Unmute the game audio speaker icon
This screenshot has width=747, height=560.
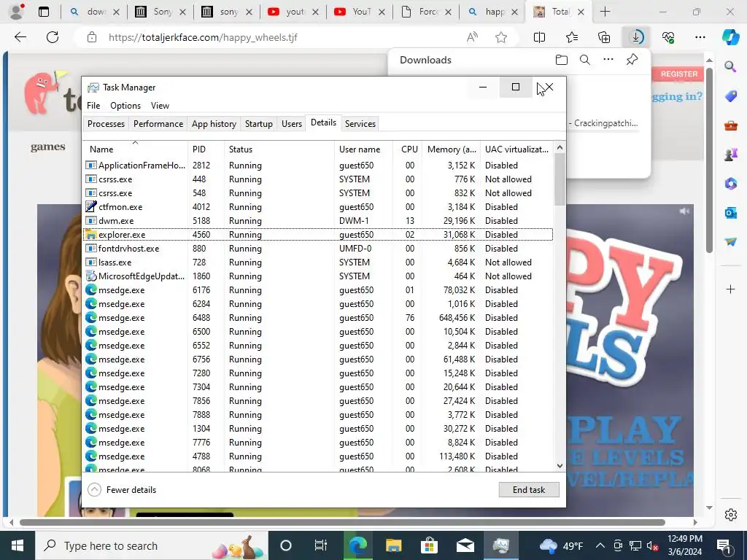click(x=684, y=211)
